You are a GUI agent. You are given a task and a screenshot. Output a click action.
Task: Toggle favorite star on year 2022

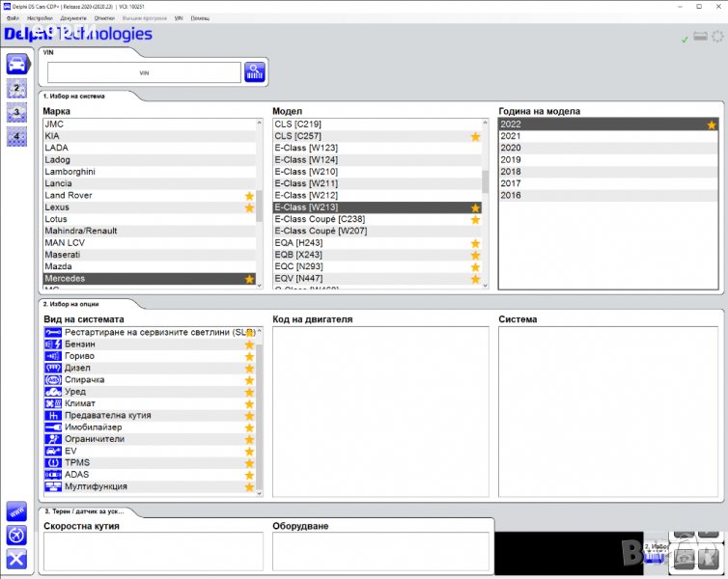(x=712, y=124)
